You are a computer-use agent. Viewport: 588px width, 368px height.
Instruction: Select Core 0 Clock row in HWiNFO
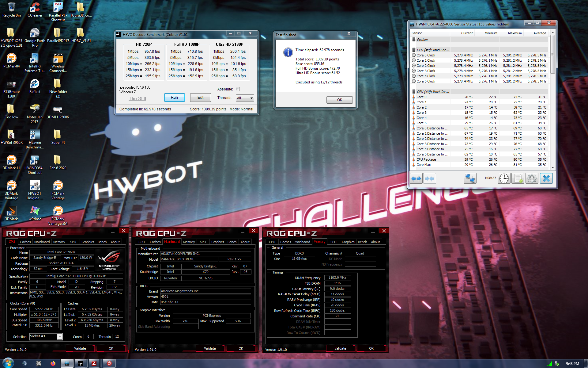(x=480, y=55)
